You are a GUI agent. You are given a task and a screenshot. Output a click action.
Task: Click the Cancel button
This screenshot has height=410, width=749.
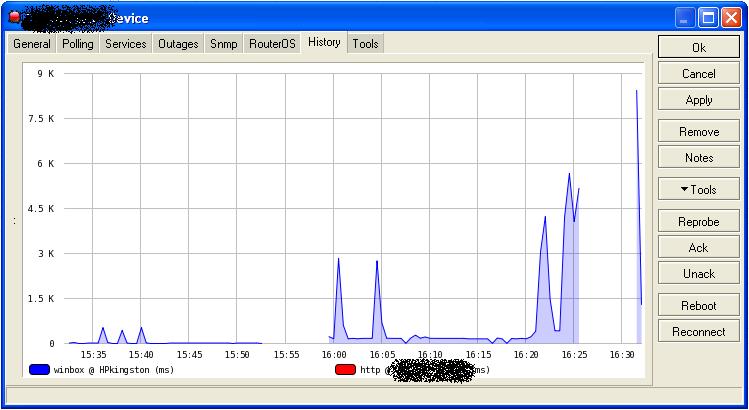tap(699, 74)
